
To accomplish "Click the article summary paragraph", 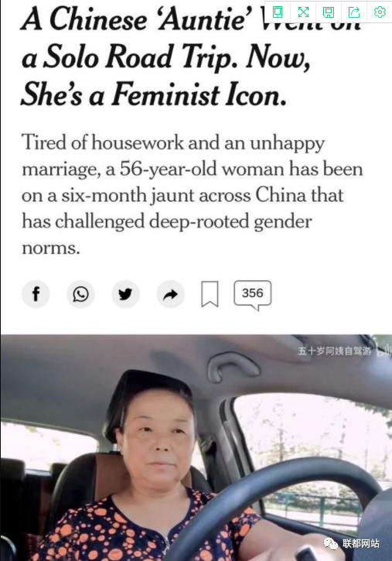I will [x=193, y=195].
